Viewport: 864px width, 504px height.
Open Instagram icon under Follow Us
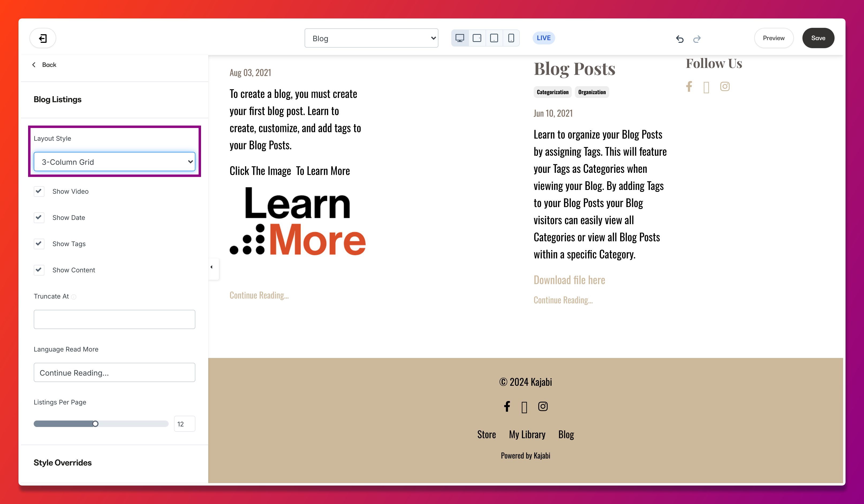[x=725, y=87]
